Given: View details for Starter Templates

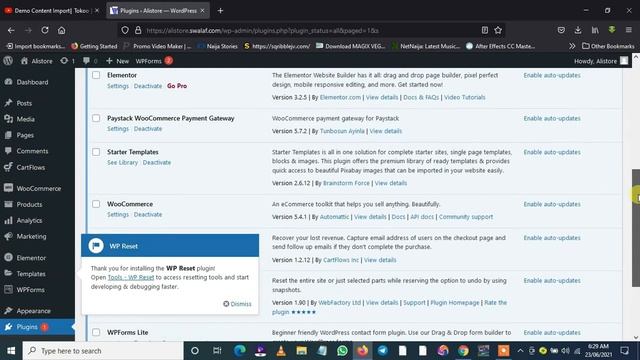Looking at the screenshot, I should coord(391,183).
